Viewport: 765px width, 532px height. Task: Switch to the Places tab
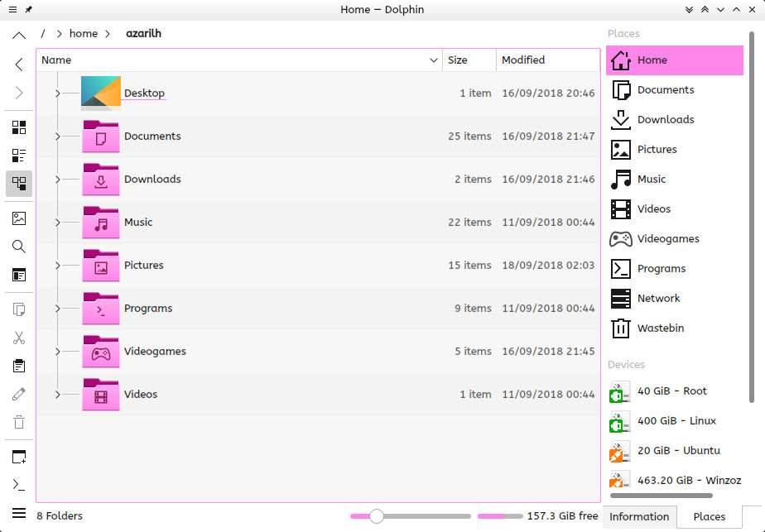point(710,517)
